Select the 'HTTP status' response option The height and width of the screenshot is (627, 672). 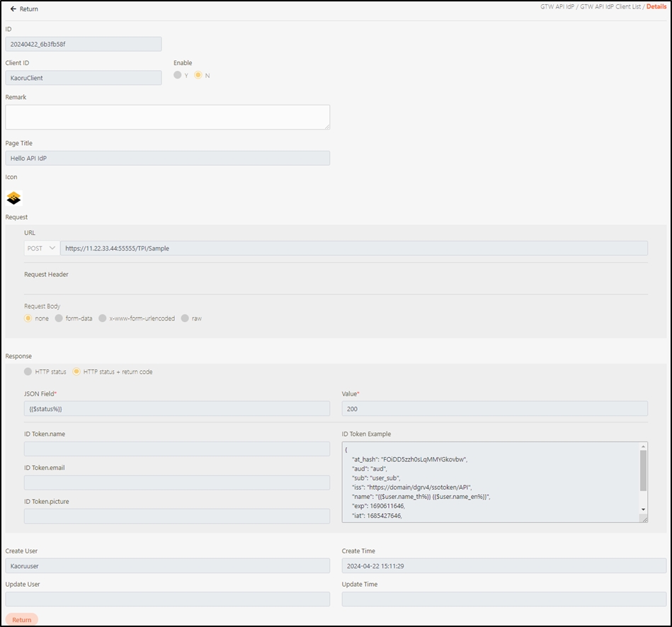point(28,372)
